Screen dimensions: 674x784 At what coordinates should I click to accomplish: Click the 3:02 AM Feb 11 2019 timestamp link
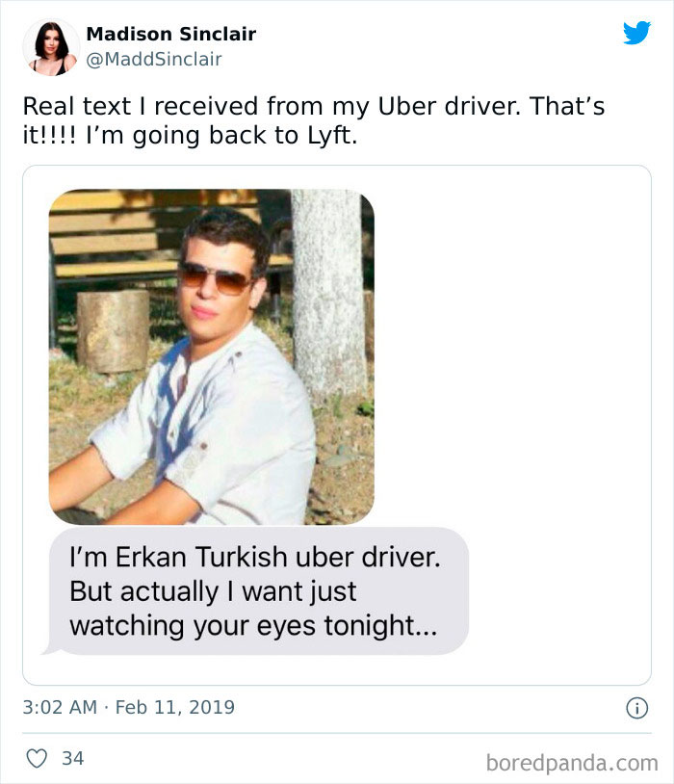point(131,706)
